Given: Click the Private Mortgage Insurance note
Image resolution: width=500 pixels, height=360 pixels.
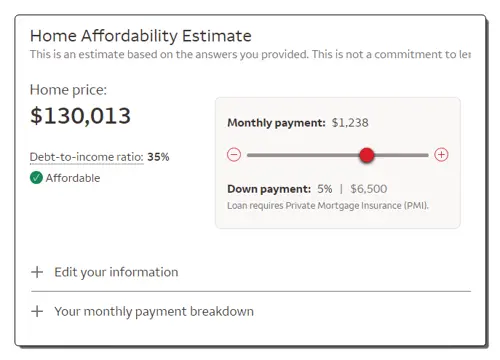Looking at the screenshot, I should tap(328, 206).
